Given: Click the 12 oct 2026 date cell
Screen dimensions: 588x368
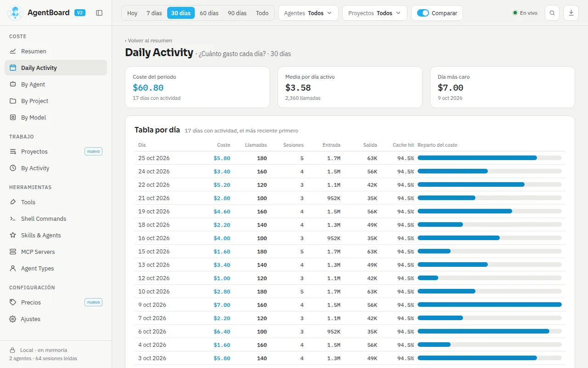Looking at the screenshot, I should pyautogui.click(x=154, y=278).
